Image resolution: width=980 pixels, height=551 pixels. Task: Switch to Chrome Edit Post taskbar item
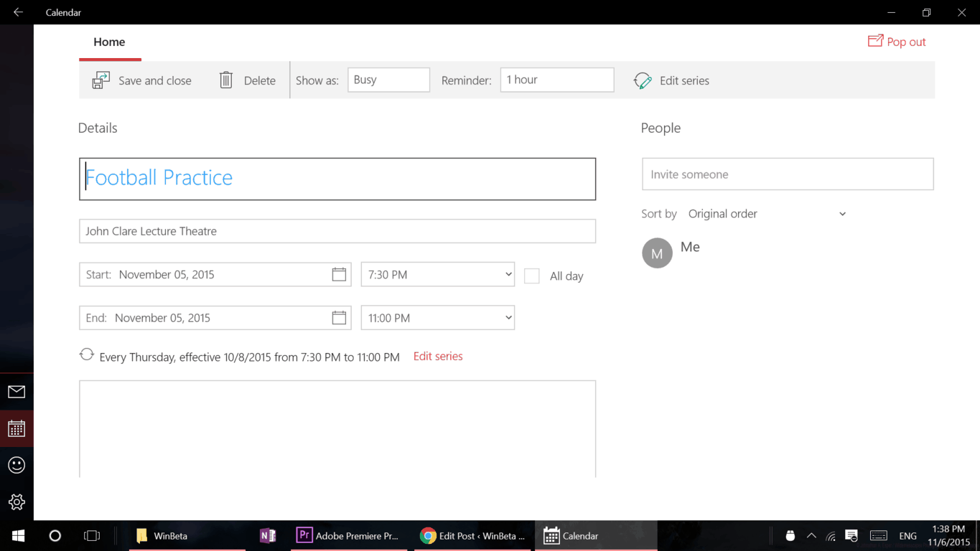[x=473, y=536]
